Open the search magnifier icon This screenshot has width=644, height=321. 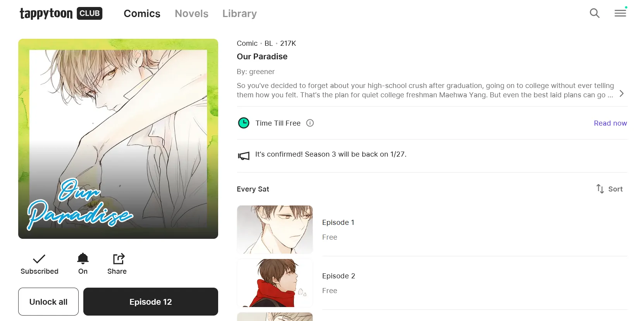tap(594, 13)
